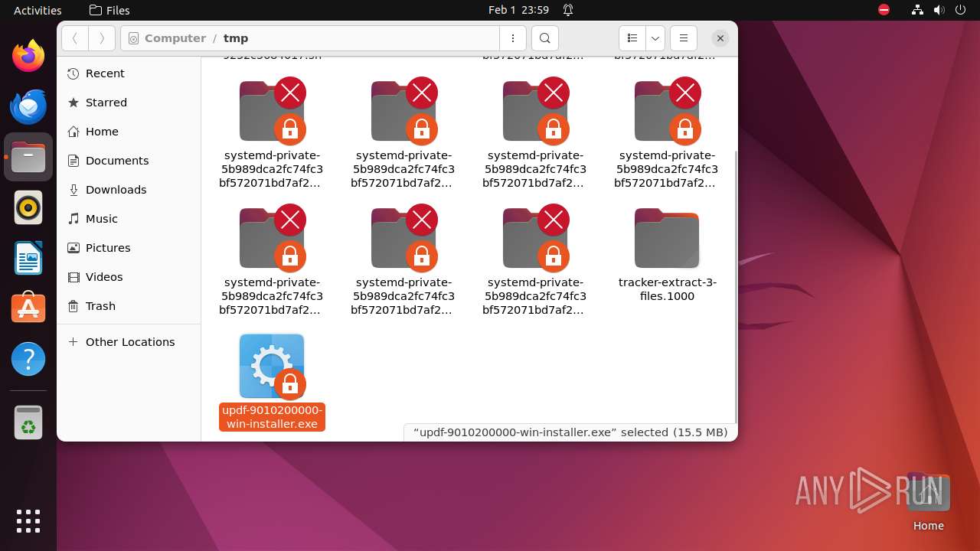980x551 pixels.
Task: Open the network status icon
Action: [918, 10]
